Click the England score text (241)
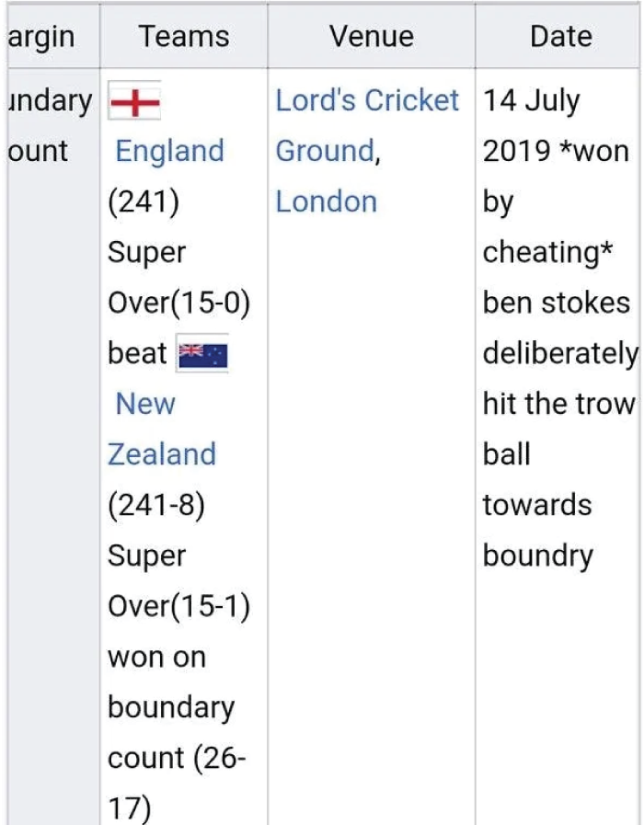 click(x=144, y=201)
